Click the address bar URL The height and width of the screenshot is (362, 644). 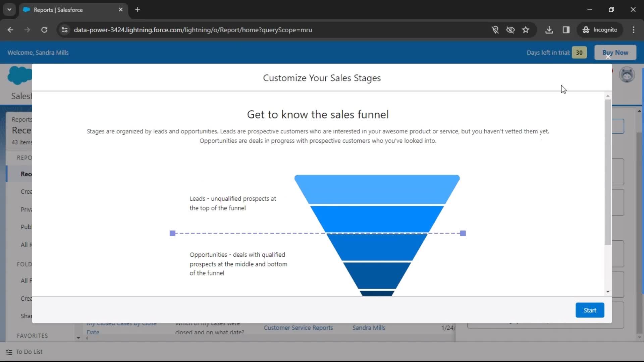click(193, 30)
